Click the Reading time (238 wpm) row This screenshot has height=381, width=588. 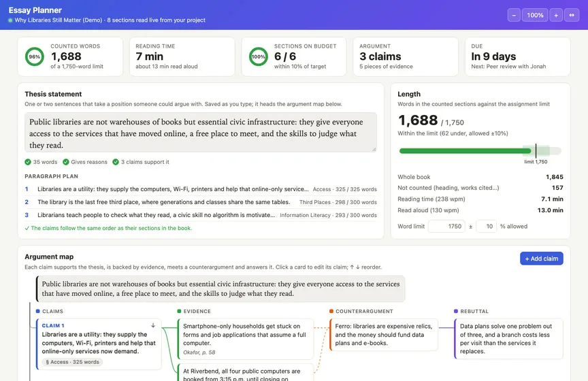pyautogui.click(x=480, y=199)
